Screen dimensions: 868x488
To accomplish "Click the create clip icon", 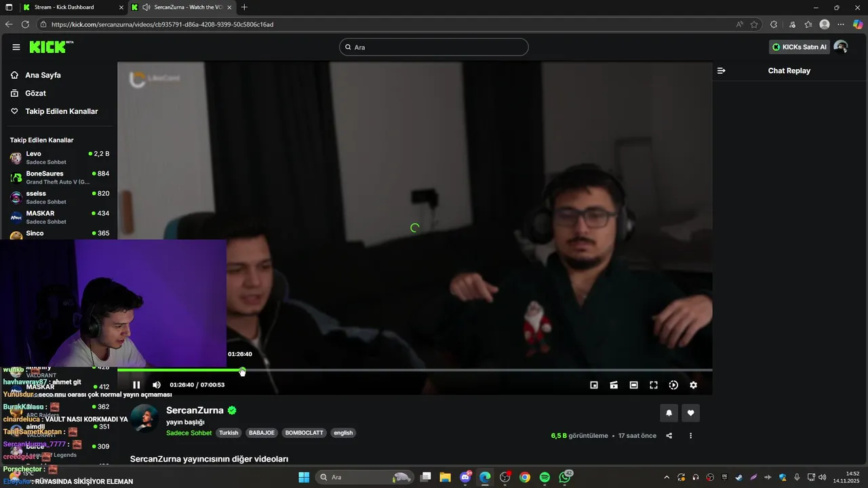I will click(614, 385).
